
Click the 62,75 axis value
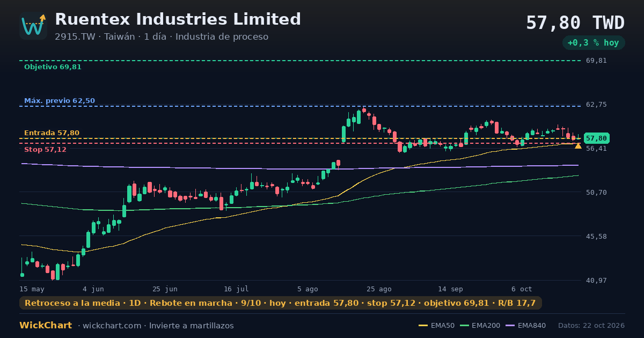click(596, 105)
